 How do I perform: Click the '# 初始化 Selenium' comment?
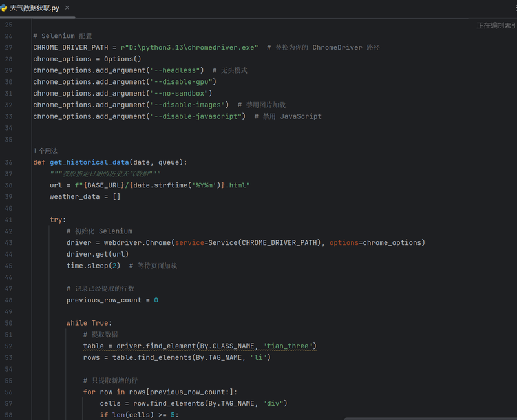pos(100,231)
